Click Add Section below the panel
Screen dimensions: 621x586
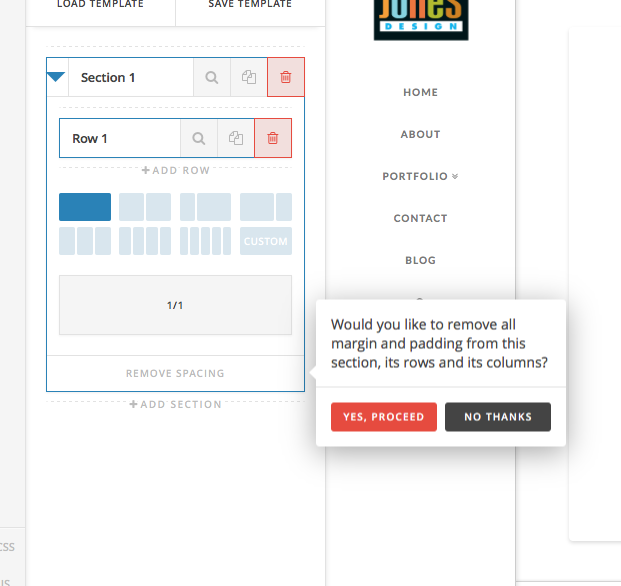tap(175, 404)
